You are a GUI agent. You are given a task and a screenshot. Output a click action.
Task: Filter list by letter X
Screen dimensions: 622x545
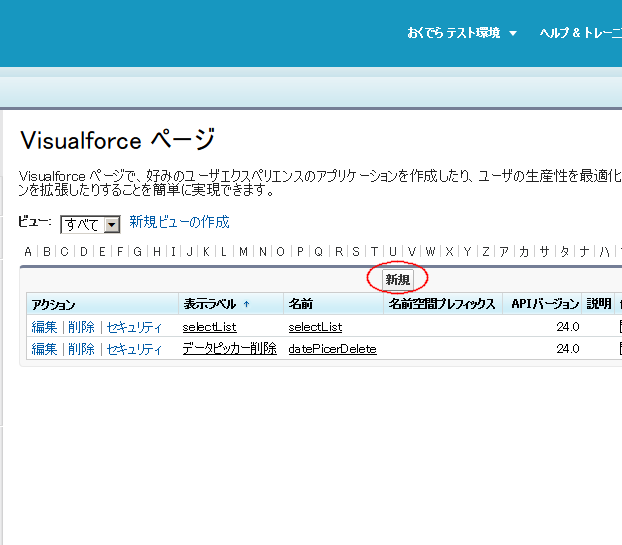click(x=449, y=252)
